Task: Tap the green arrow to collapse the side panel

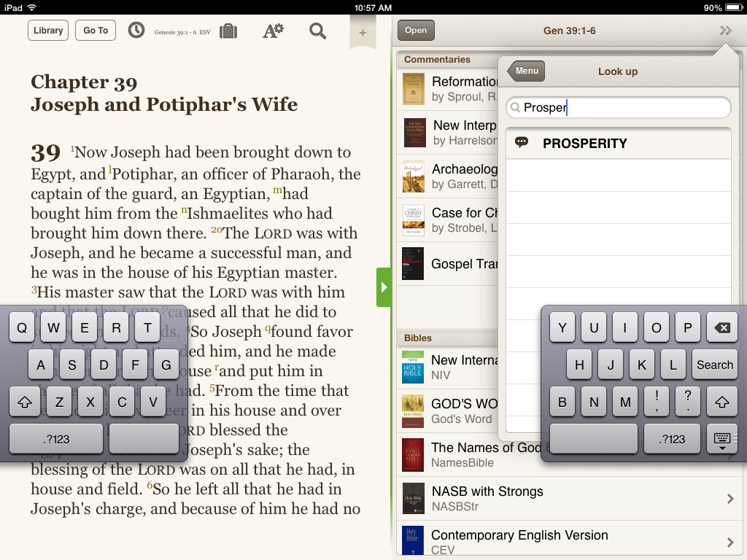Action: pyautogui.click(x=384, y=287)
